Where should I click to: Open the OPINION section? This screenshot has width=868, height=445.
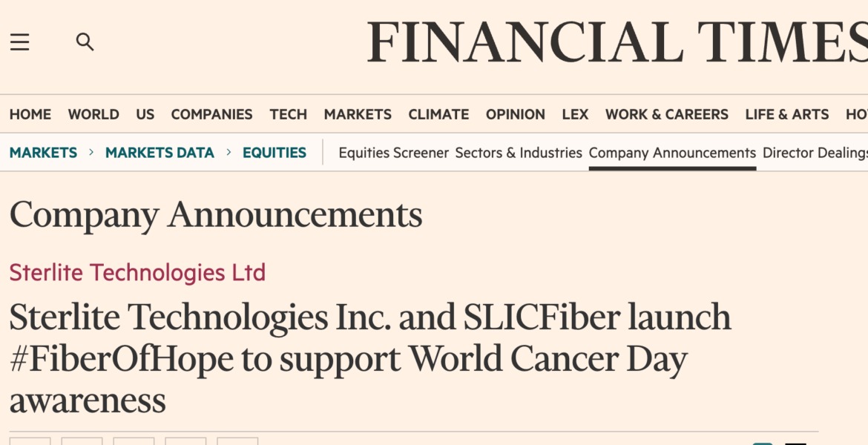click(x=516, y=114)
